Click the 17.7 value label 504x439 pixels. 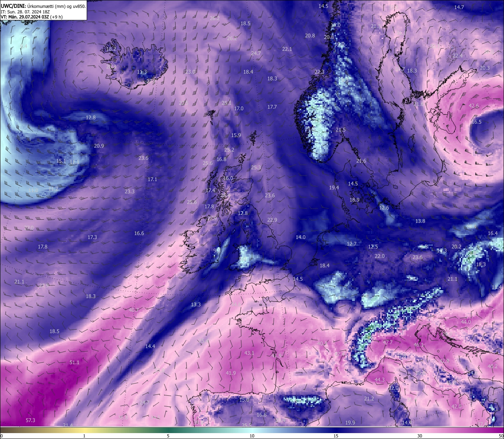tap(272, 107)
